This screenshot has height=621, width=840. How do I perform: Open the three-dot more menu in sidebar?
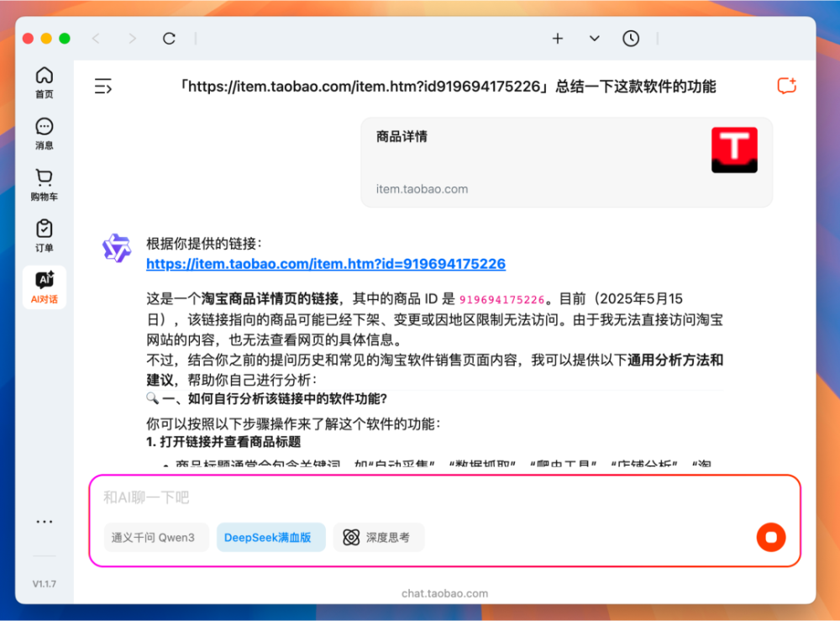click(x=44, y=521)
